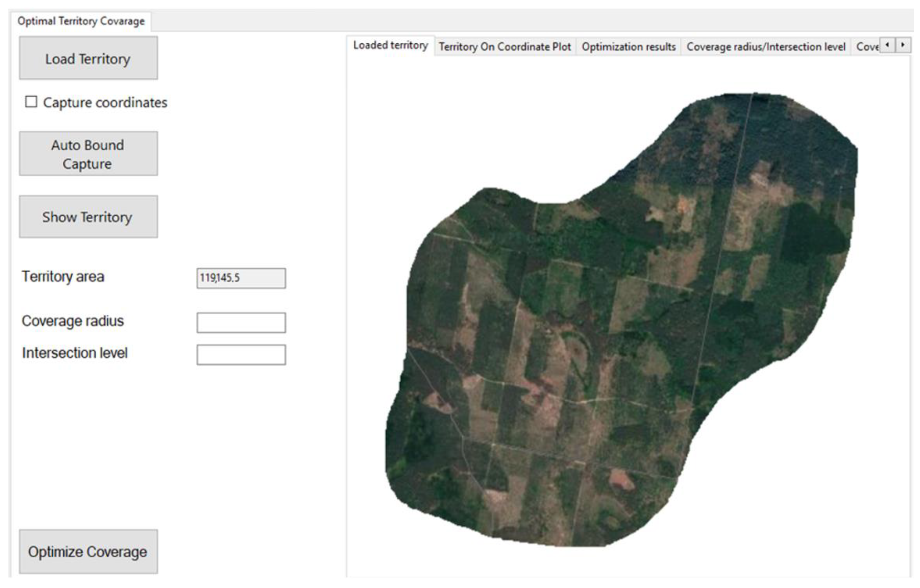Viewport: 920px width, 588px height.
Task: Run the Optimize Coverage button
Action: (x=88, y=551)
